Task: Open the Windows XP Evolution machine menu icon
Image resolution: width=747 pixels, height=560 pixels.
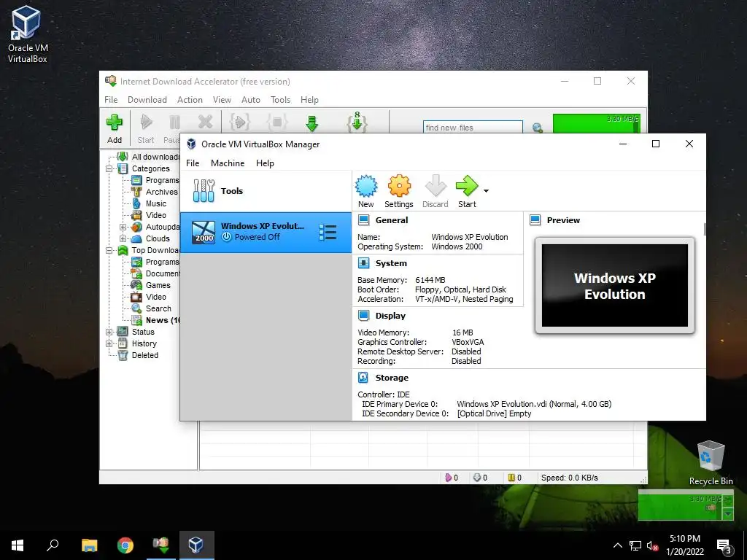Action: pyautogui.click(x=328, y=233)
